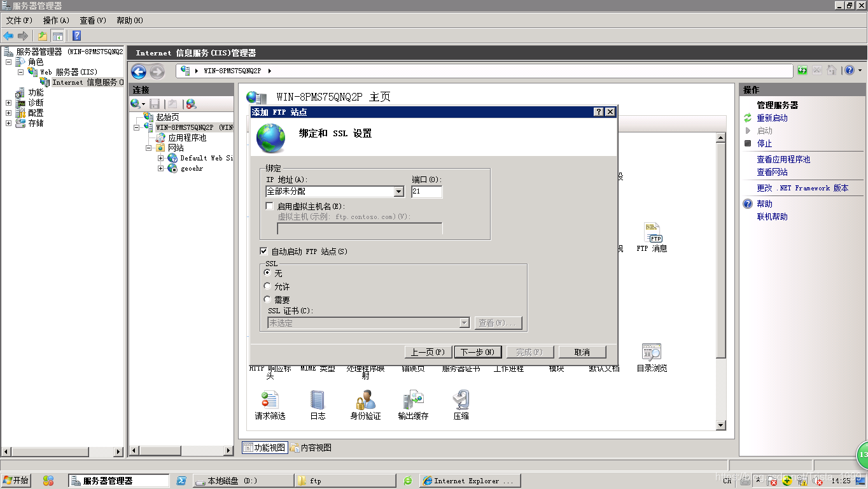Collapse the 网站 node in connections
868x489 pixels.
click(149, 148)
